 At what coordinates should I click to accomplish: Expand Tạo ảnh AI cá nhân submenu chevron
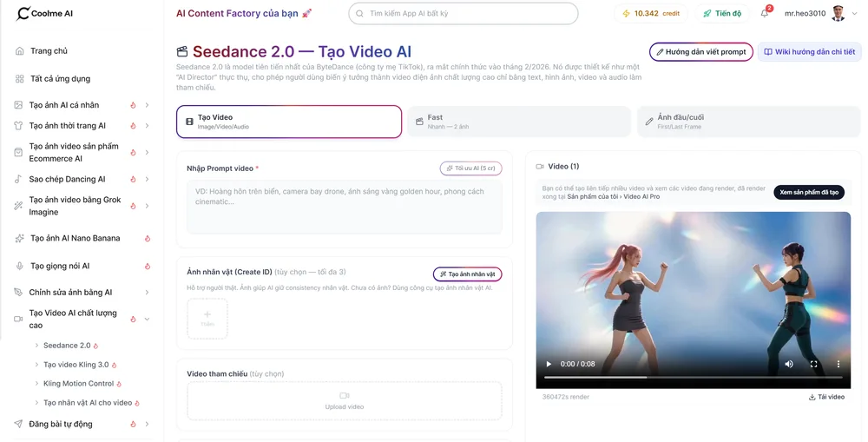[x=147, y=105]
